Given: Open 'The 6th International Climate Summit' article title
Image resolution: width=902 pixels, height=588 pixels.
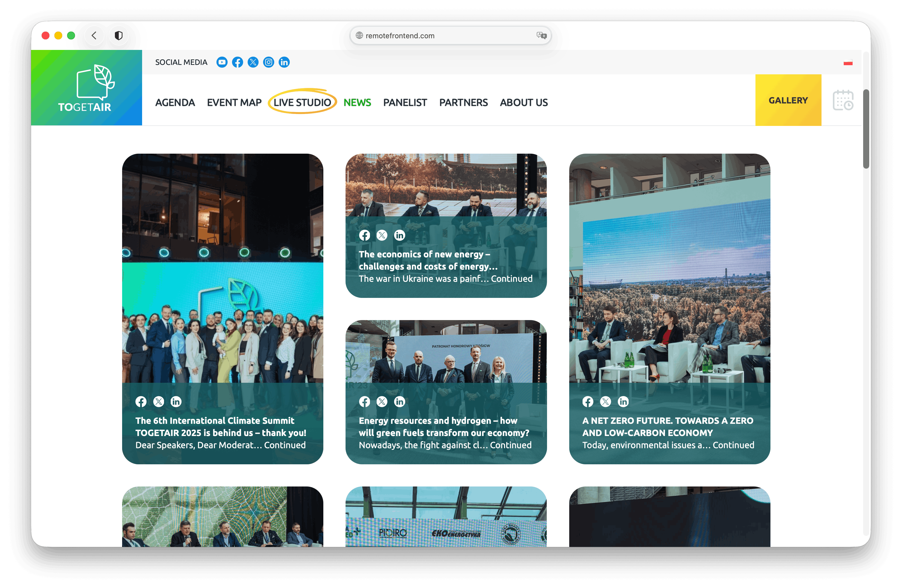Looking at the screenshot, I should pos(221,427).
